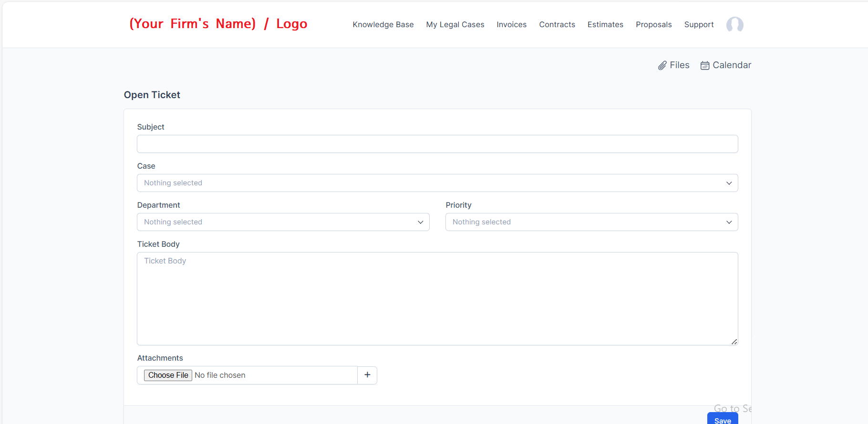This screenshot has width=868, height=424.
Task: Click into the Ticket Body text area
Action: click(x=437, y=298)
